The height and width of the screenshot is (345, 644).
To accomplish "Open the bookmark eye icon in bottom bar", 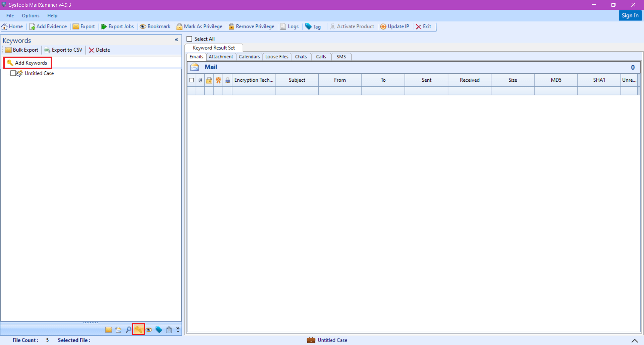I will [x=149, y=330].
